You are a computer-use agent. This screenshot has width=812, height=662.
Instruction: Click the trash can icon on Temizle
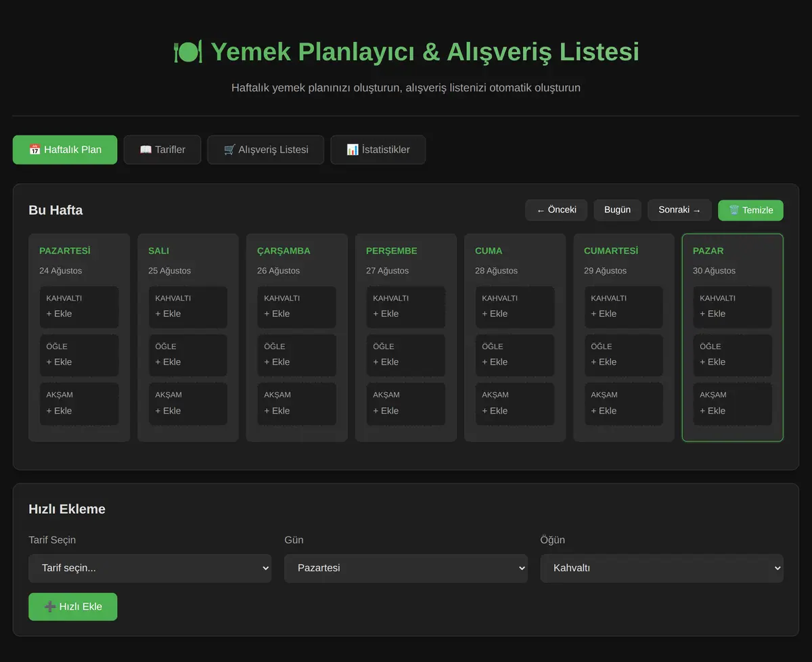[734, 210]
